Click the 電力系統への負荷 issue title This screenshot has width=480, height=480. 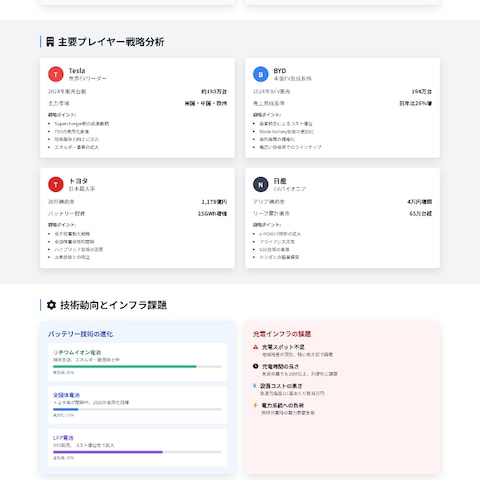pyautogui.click(x=282, y=405)
